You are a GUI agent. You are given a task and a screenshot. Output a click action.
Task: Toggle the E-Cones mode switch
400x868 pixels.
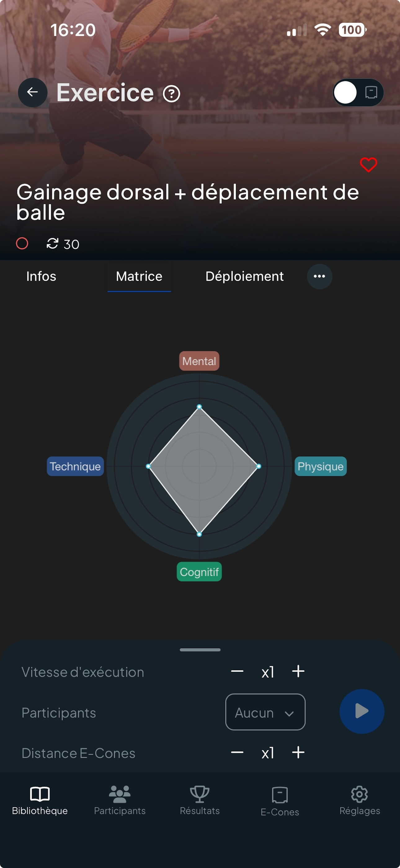coord(358,92)
